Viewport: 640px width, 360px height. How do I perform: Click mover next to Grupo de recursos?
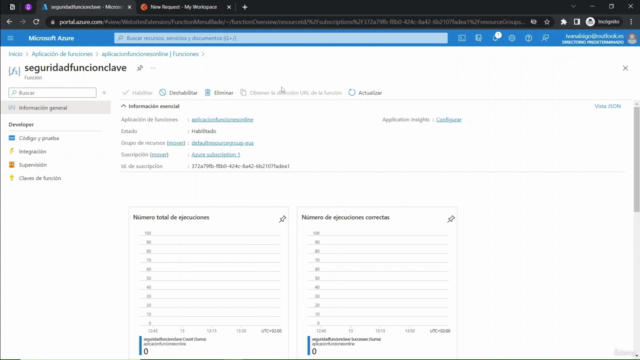coord(176,143)
